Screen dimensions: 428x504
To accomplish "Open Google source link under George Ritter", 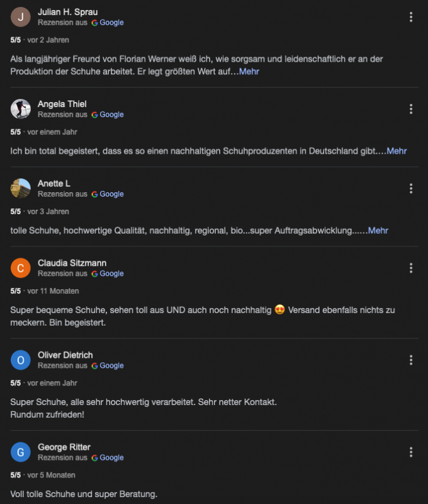I will coord(107,457).
